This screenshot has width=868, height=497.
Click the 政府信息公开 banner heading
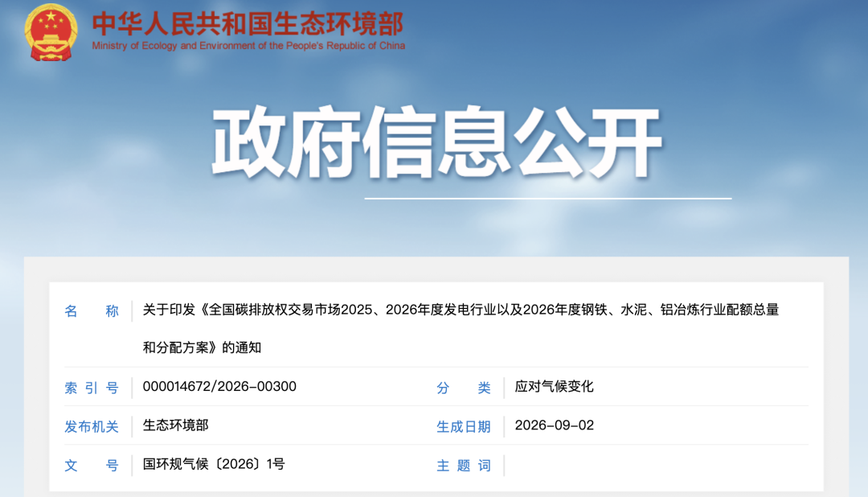(x=436, y=143)
